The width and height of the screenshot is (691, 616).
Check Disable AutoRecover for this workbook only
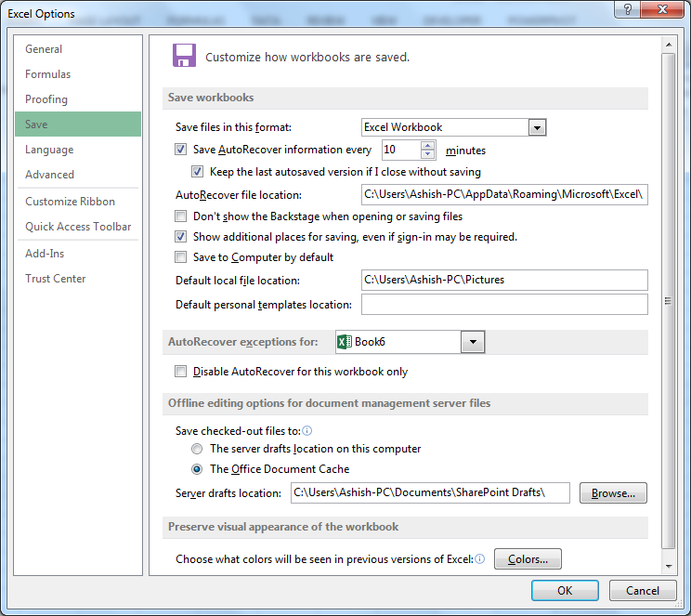point(181,372)
